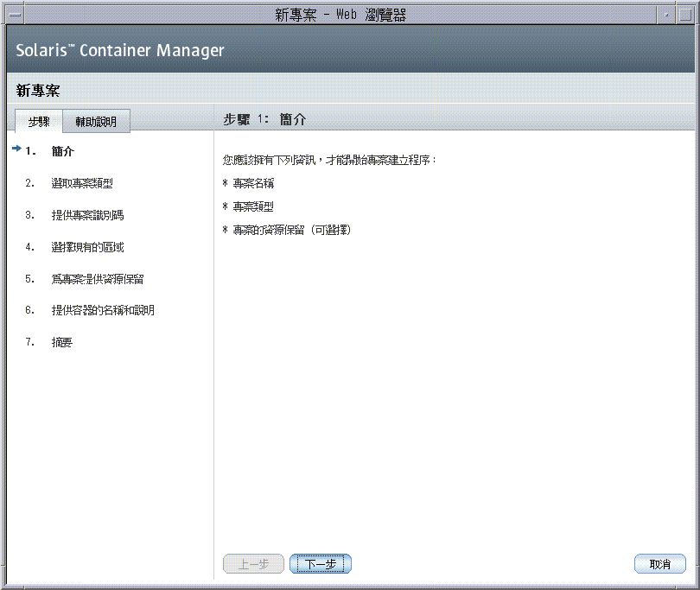Click the 下一步 (Next) button

point(321,564)
